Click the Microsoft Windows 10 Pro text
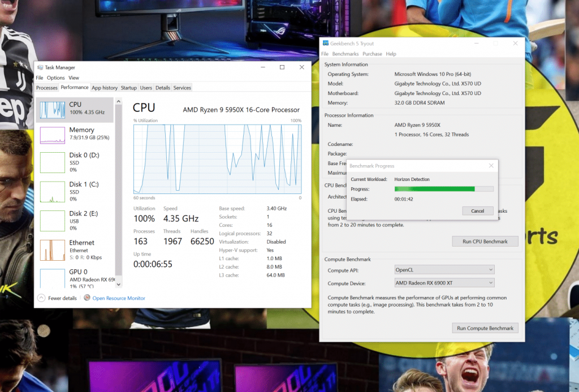579x392 pixels. pos(433,74)
